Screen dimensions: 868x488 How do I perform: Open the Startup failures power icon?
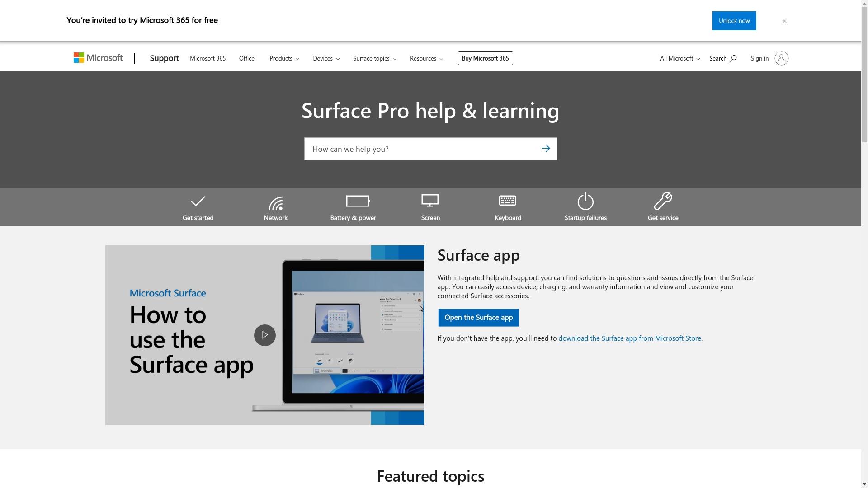(x=585, y=201)
